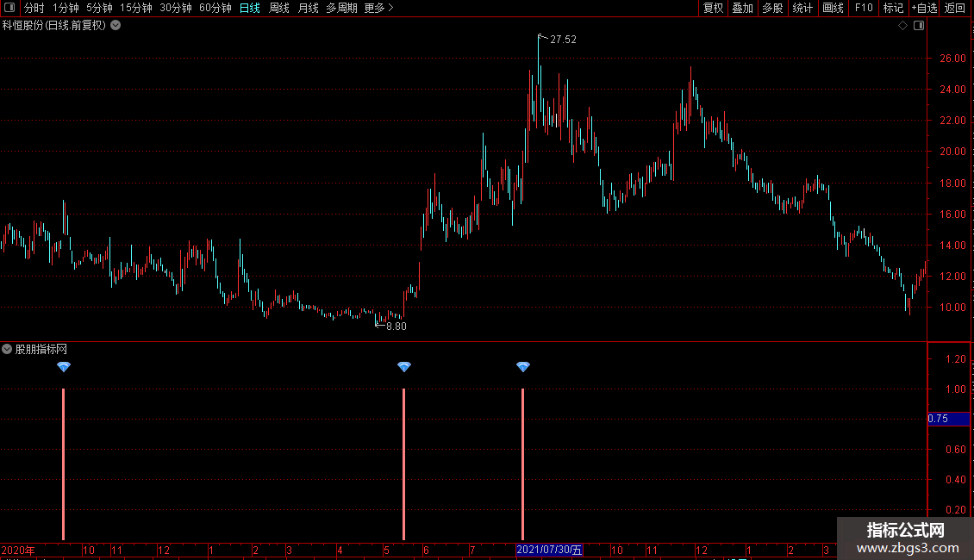Activate the 画线 drawing tools

tap(833, 8)
